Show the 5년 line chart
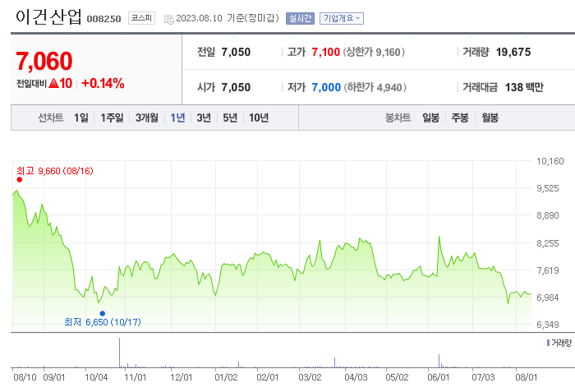 (x=230, y=118)
